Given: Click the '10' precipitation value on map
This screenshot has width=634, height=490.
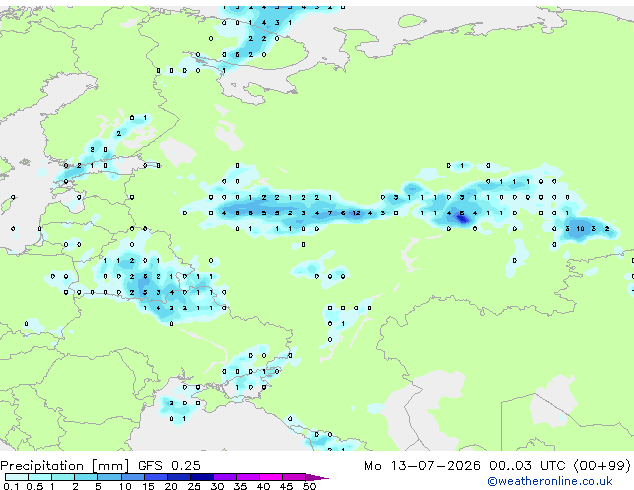Looking at the screenshot, I should 581,228.
